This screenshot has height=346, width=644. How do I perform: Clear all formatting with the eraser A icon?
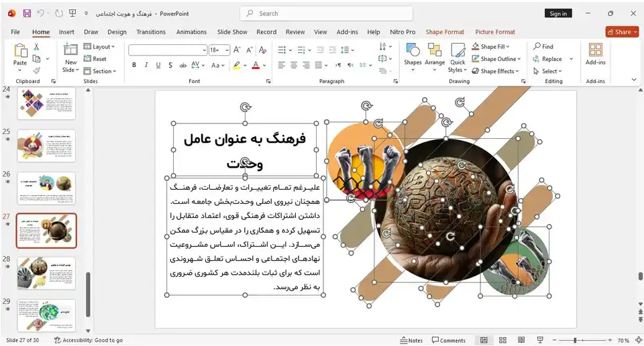click(263, 50)
